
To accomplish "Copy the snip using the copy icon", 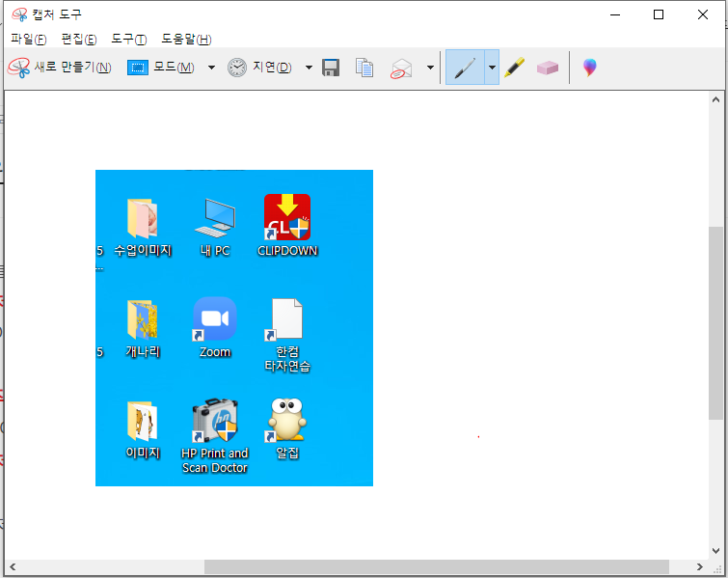I will pyautogui.click(x=364, y=68).
